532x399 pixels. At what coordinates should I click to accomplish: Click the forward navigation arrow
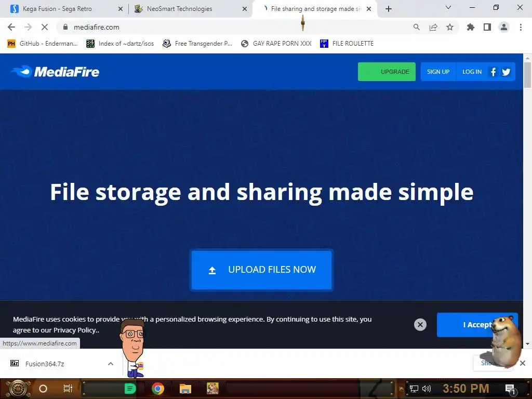[x=28, y=27]
